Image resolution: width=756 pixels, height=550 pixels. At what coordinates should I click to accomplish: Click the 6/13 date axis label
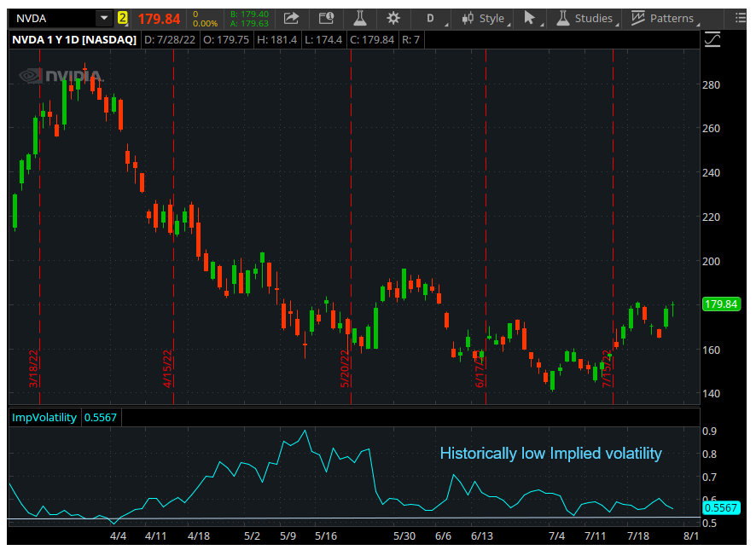coord(481,536)
